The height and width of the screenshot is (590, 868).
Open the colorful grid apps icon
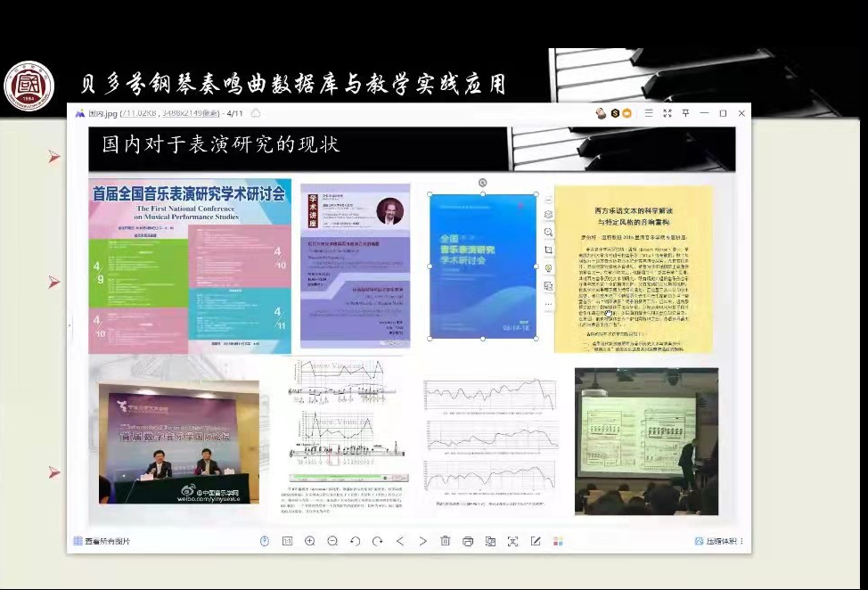tap(558, 541)
